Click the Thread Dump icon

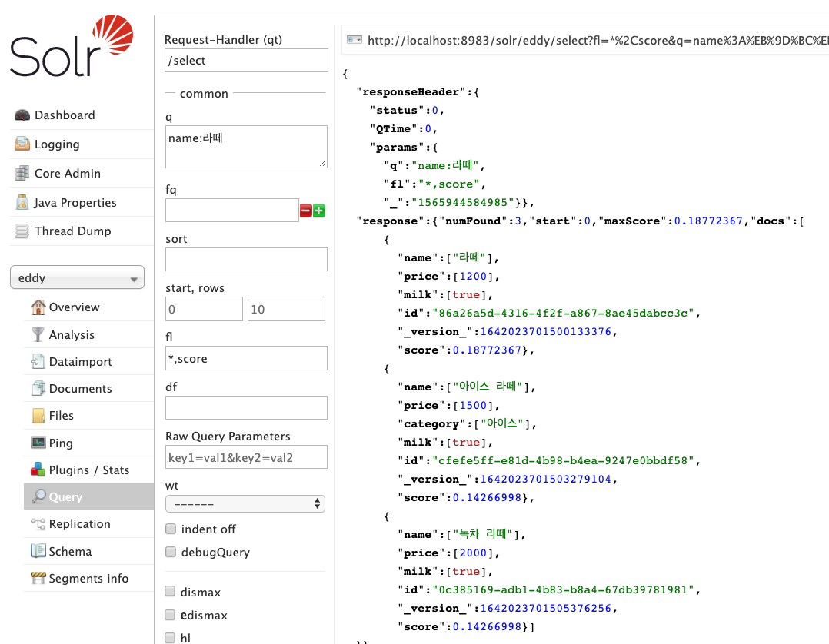(x=22, y=231)
